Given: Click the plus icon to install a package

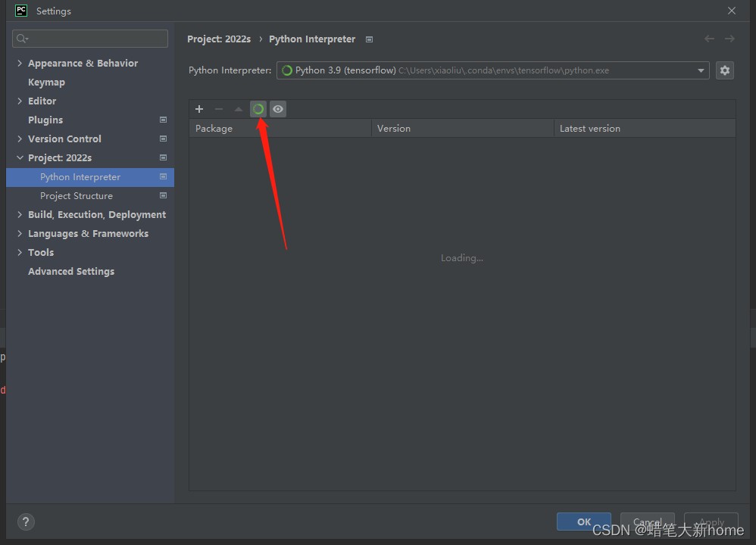Looking at the screenshot, I should (x=199, y=109).
